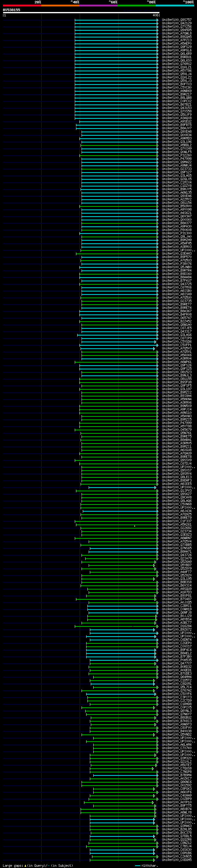Click hit label UniRef100_B0FTX3
The height and width of the screenshot is (868, 197).
coord(177,84)
